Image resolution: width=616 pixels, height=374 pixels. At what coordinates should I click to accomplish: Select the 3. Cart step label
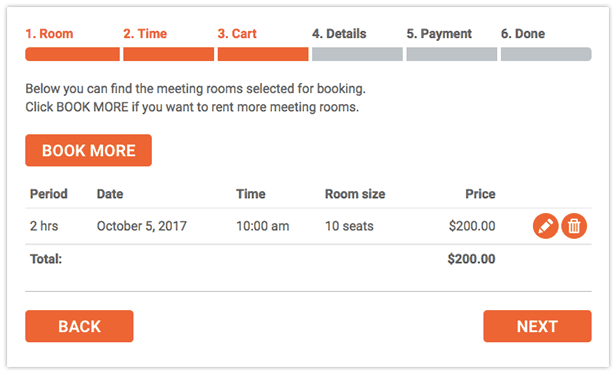pyautogui.click(x=237, y=34)
